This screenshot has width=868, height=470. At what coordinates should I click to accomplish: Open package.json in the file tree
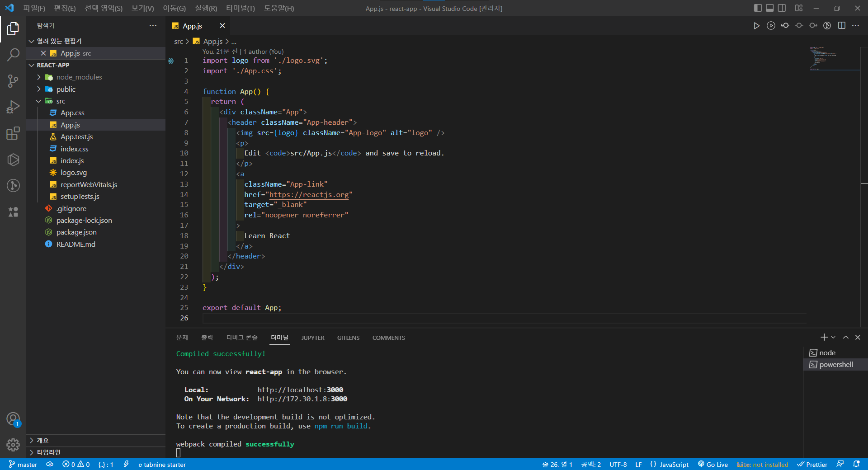point(96,232)
